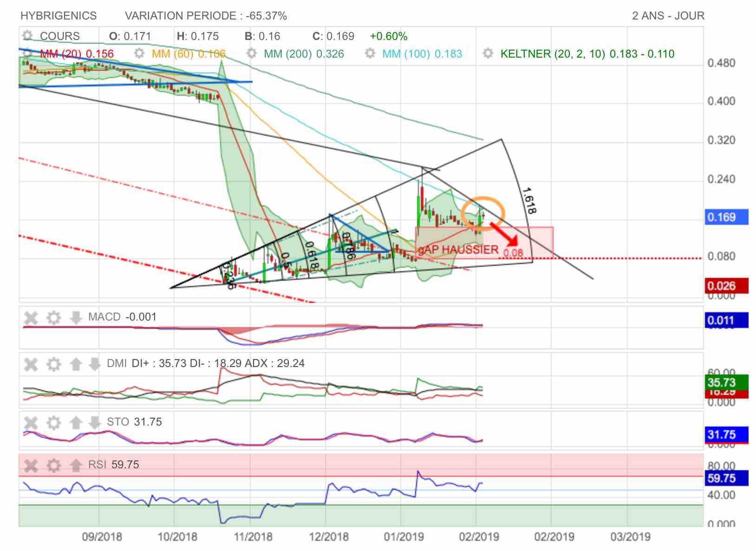This screenshot has width=756, height=551.
Task: Click the blue 0.169 current price tag
Action: coord(726,217)
